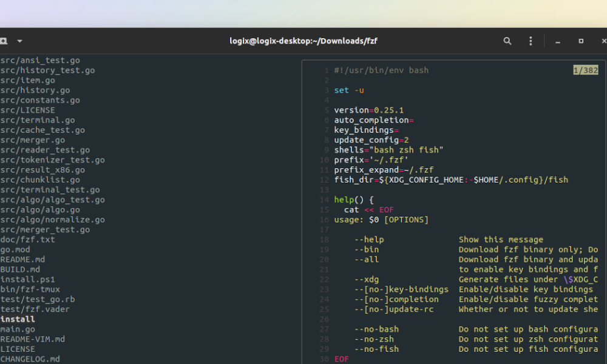Select README.md entry
This screenshot has height=364, width=607.
[x=23, y=260]
